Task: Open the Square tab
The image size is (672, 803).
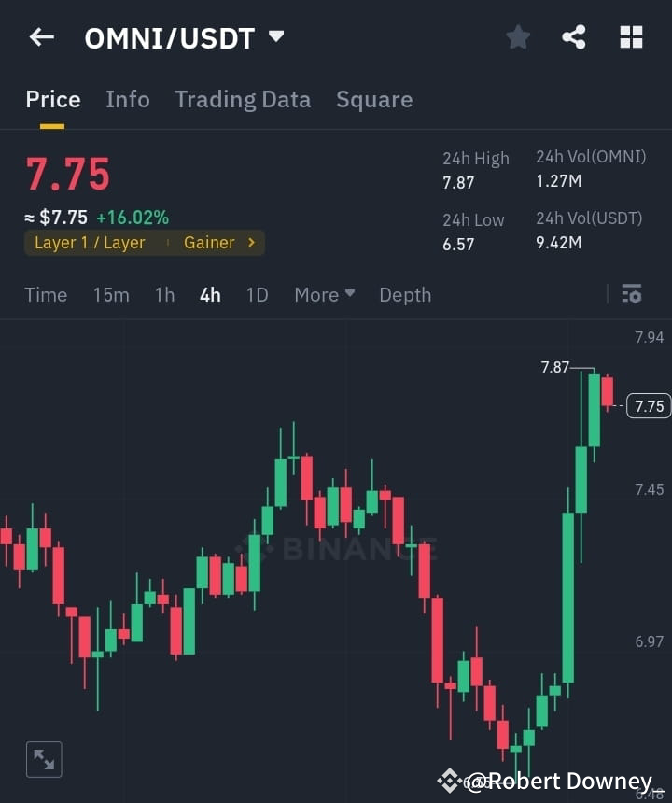Action: click(374, 100)
